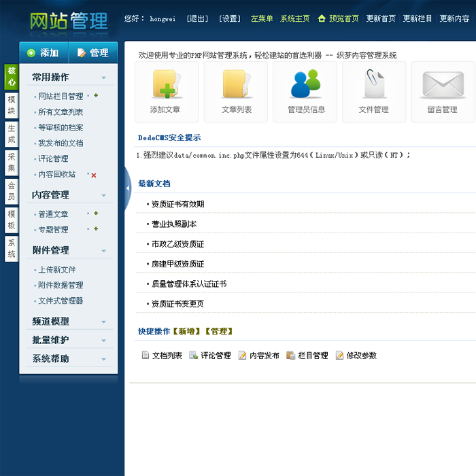Open document 资质证书变更页
The width and height of the screenshot is (476, 476).
point(178,304)
